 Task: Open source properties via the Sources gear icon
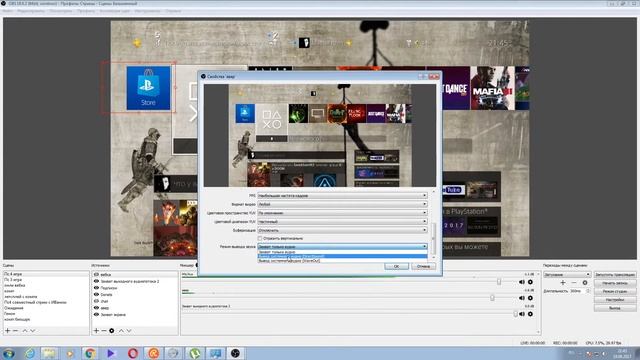coord(112,331)
